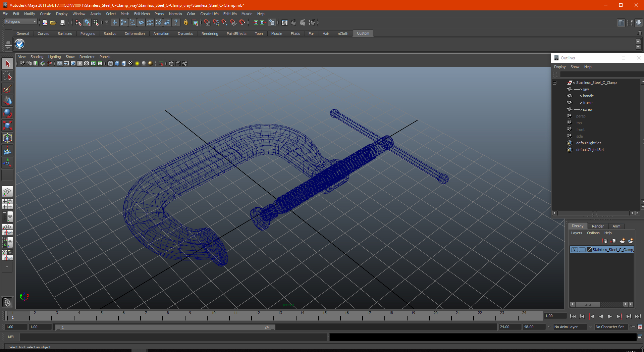Switch to Outliner and persp layout
644x352 pixels.
(x=7, y=217)
